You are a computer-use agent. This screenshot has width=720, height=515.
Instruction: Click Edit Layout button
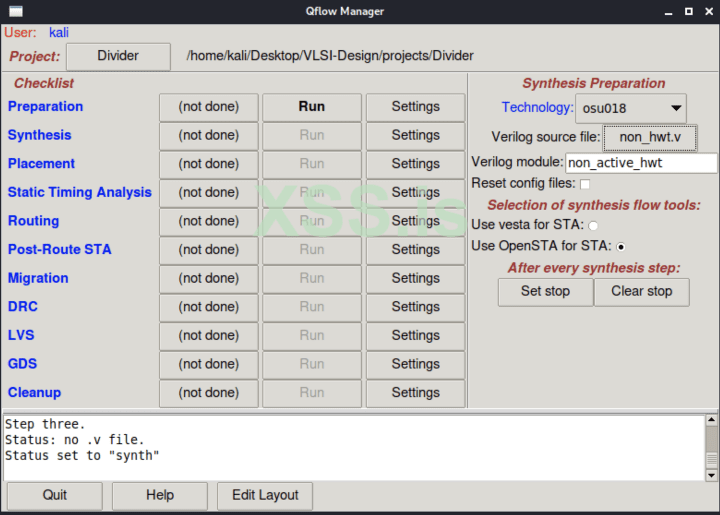(265, 495)
